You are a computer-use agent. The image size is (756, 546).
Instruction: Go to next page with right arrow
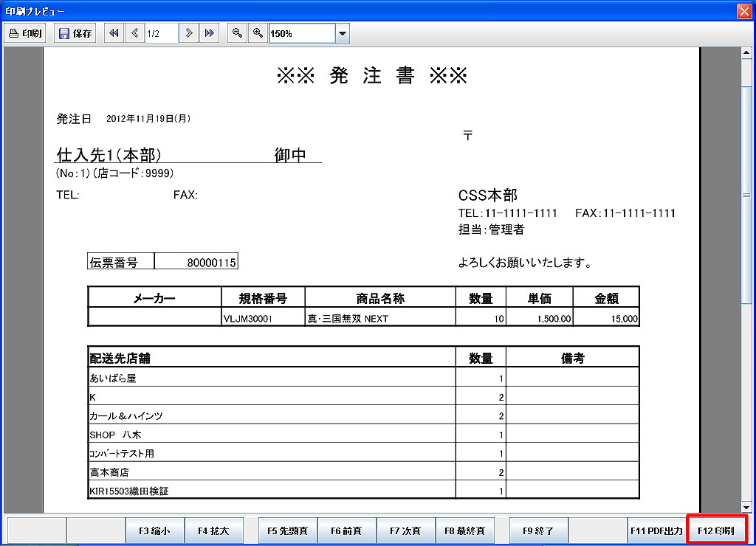(189, 33)
